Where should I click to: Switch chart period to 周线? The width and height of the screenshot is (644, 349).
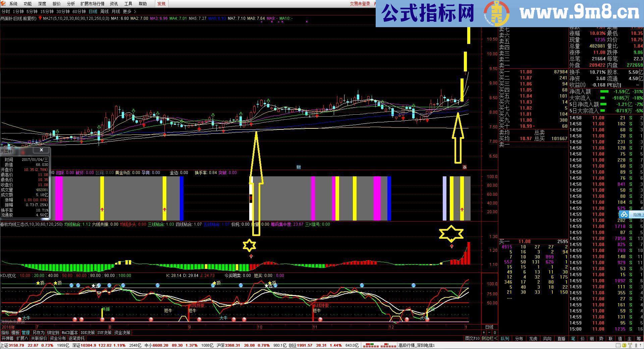[104, 11]
